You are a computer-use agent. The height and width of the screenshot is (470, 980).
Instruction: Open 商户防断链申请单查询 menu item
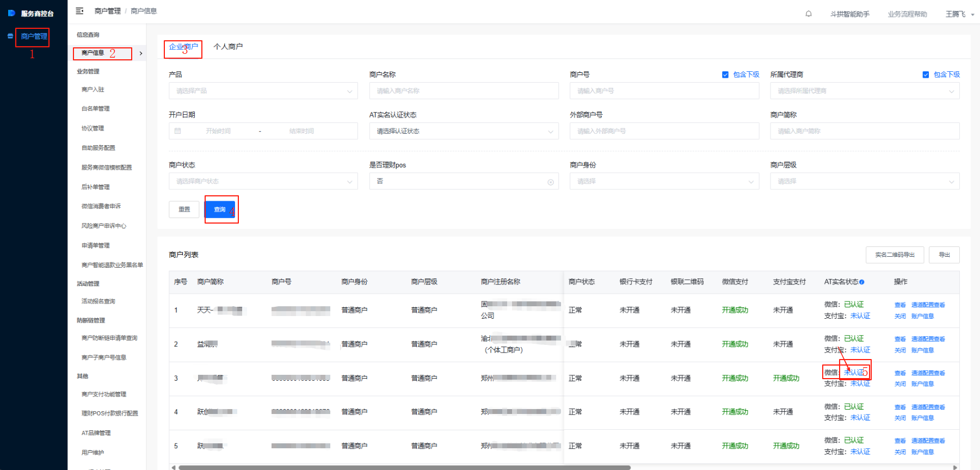109,338
